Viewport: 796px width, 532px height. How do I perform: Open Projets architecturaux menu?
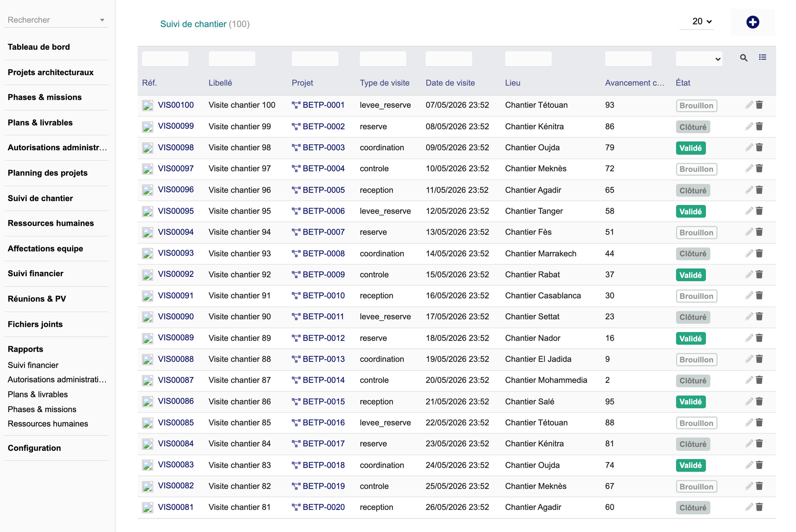(x=51, y=72)
